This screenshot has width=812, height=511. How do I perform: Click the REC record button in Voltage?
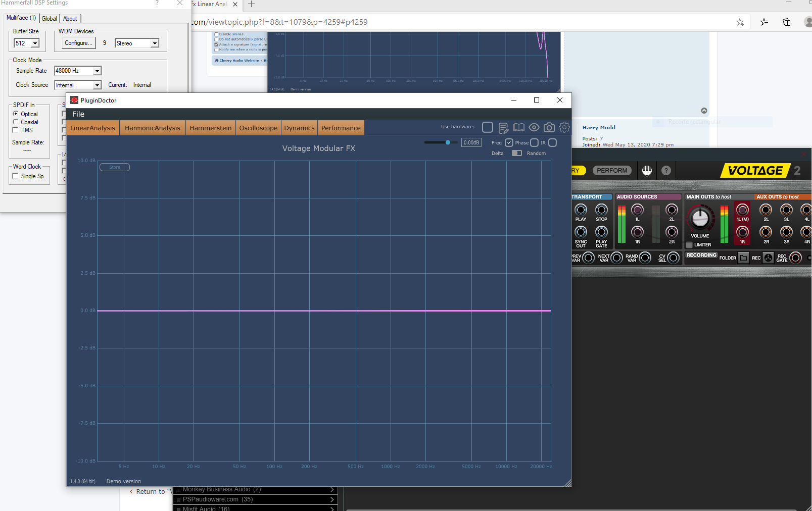click(768, 258)
